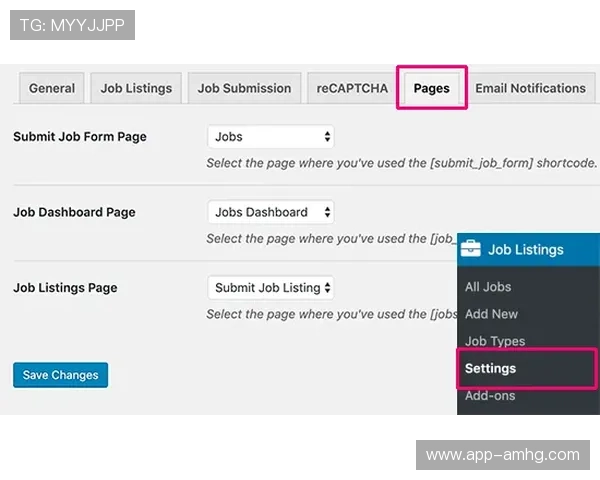Select Job Types in the sidebar

pos(494,341)
